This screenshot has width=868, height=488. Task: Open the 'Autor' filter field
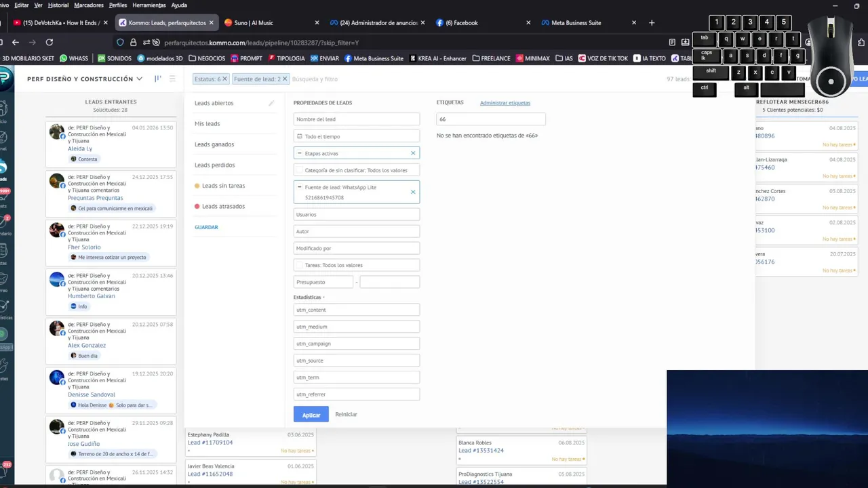[x=357, y=231]
